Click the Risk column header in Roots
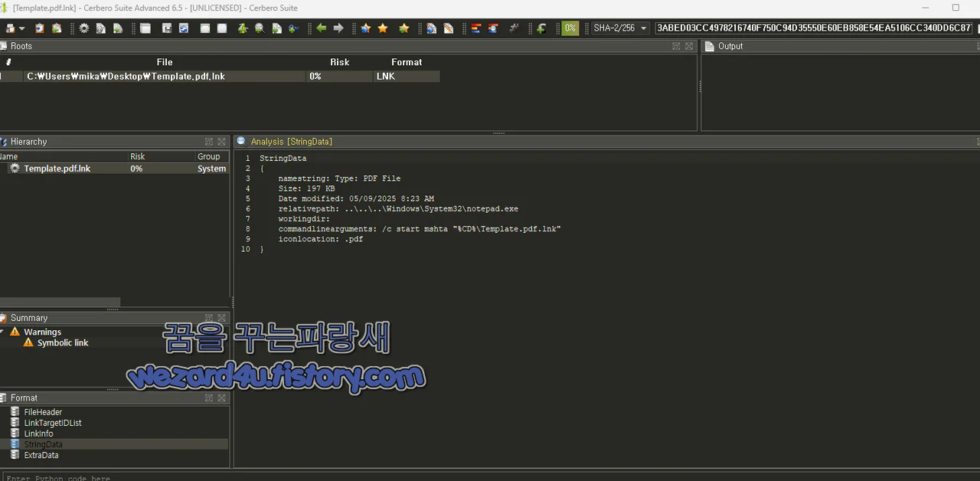The width and height of the screenshot is (980, 481). tap(339, 62)
